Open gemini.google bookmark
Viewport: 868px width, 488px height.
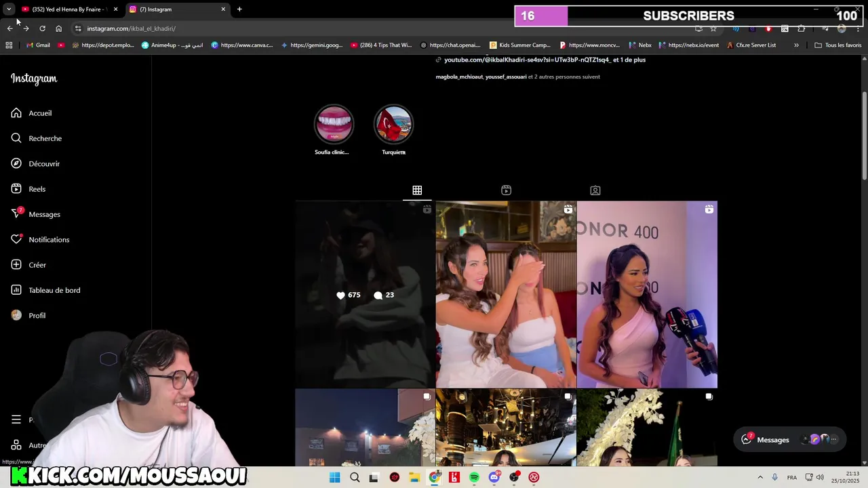pos(312,45)
